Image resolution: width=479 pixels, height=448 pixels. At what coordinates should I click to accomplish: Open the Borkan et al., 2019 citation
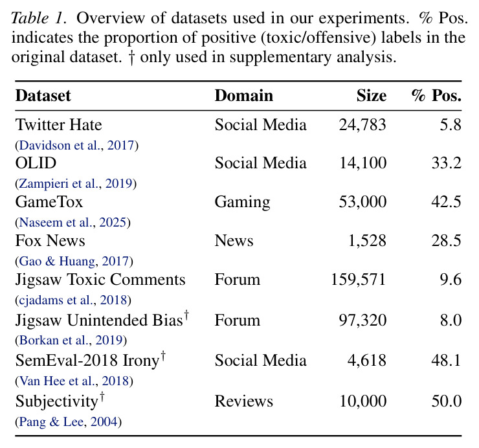click(x=71, y=340)
